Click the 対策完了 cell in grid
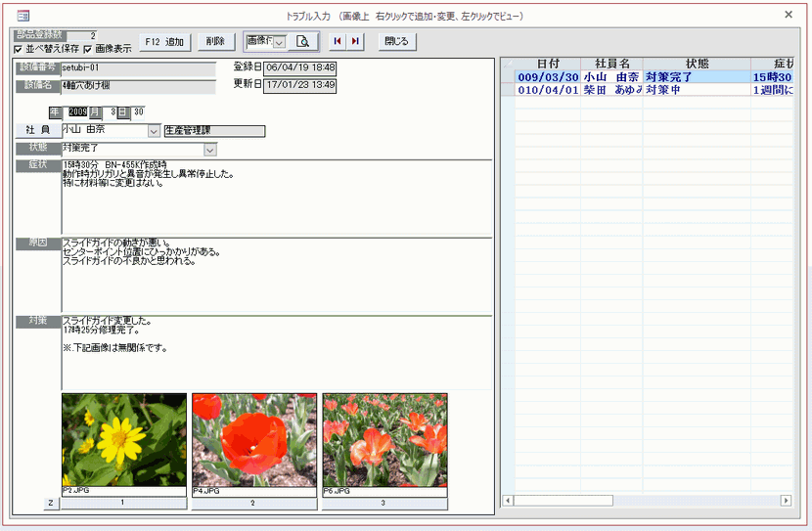This screenshot has height=531, width=812. [x=697, y=77]
